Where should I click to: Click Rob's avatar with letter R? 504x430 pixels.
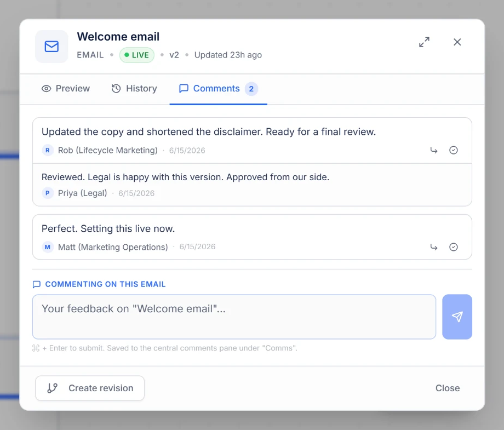tap(48, 150)
